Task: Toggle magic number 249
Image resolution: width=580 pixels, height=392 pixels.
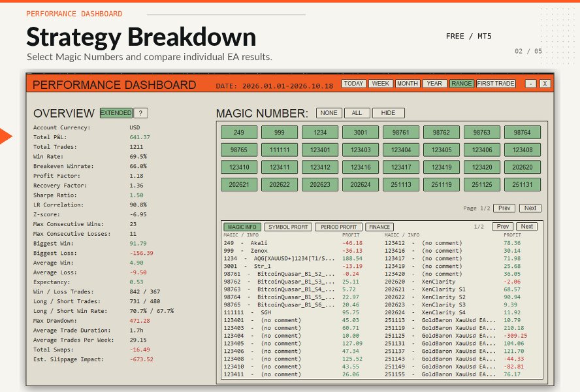Action: click(239, 133)
